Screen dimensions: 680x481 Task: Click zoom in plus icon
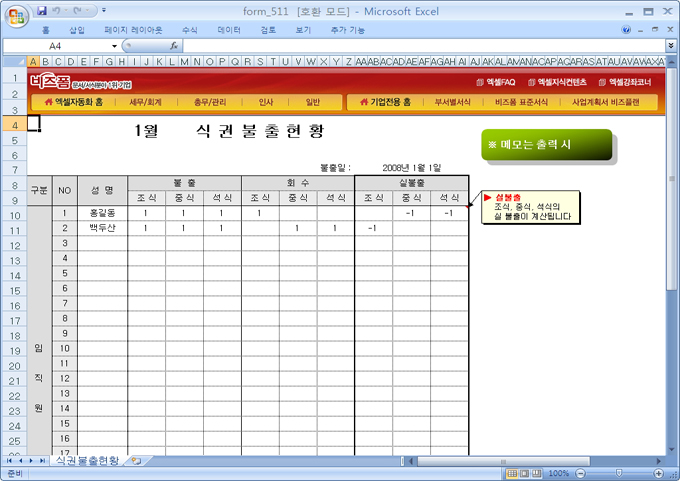(659, 473)
